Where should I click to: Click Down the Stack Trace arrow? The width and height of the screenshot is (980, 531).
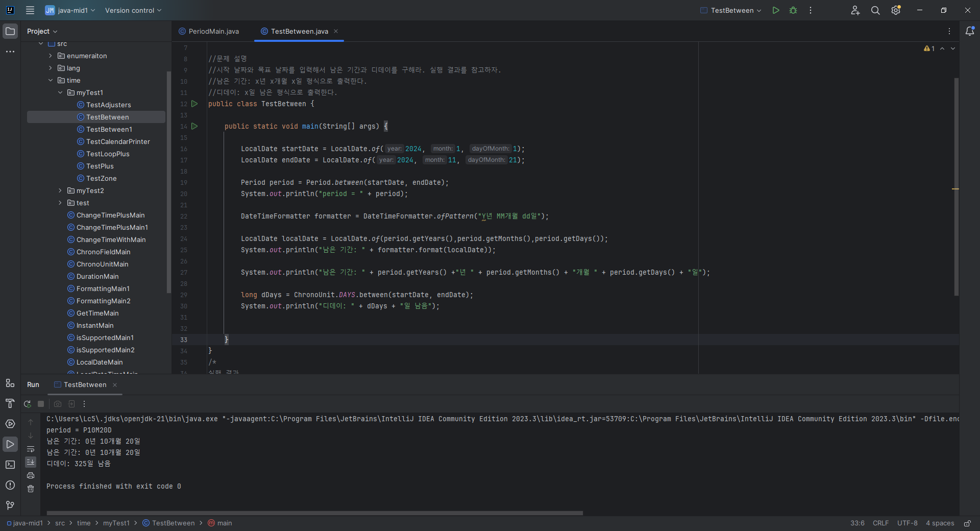(x=31, y=436)
